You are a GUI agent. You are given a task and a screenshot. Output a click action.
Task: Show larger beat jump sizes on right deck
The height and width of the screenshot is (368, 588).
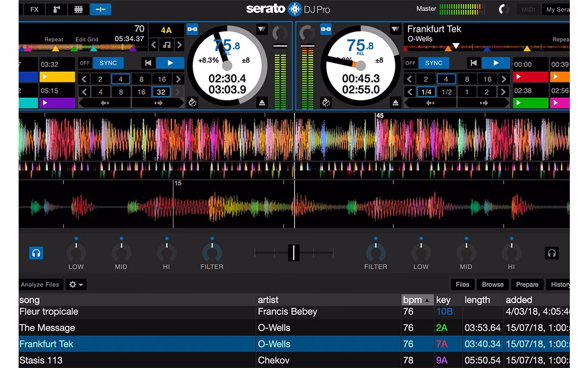click(504, 92)
